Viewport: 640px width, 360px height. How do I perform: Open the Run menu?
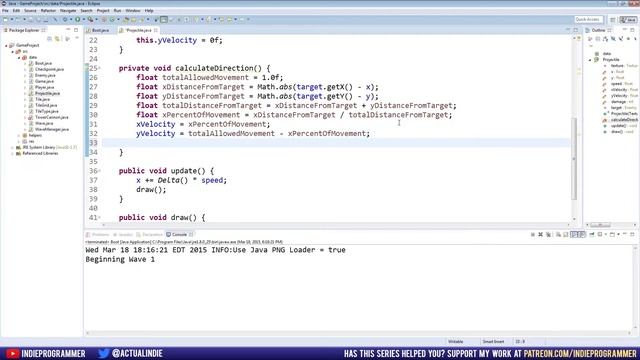117,11
